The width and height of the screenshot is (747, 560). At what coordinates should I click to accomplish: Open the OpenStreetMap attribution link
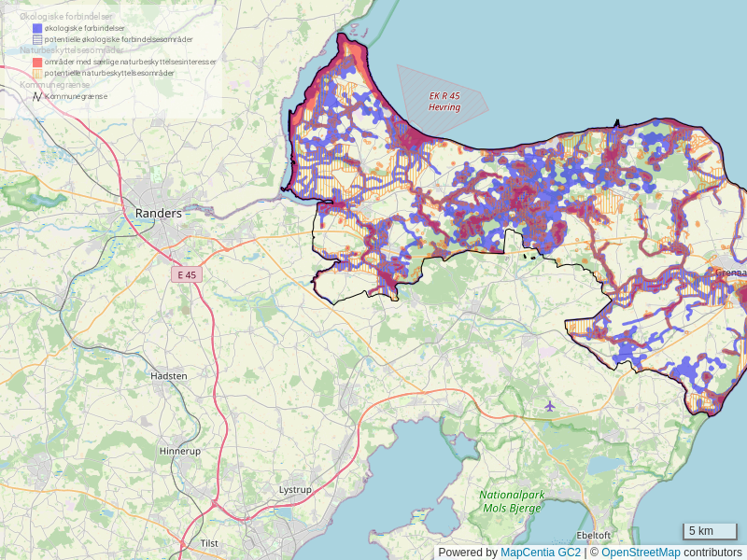641,553
